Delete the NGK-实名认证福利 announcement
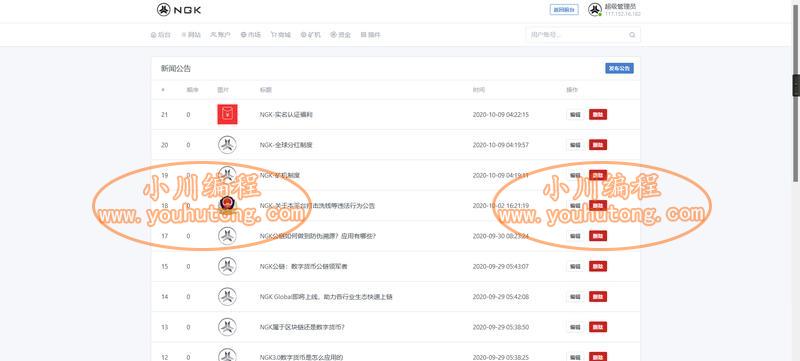Viewport: 800px width, 361px height. click(x=598, y=115)
